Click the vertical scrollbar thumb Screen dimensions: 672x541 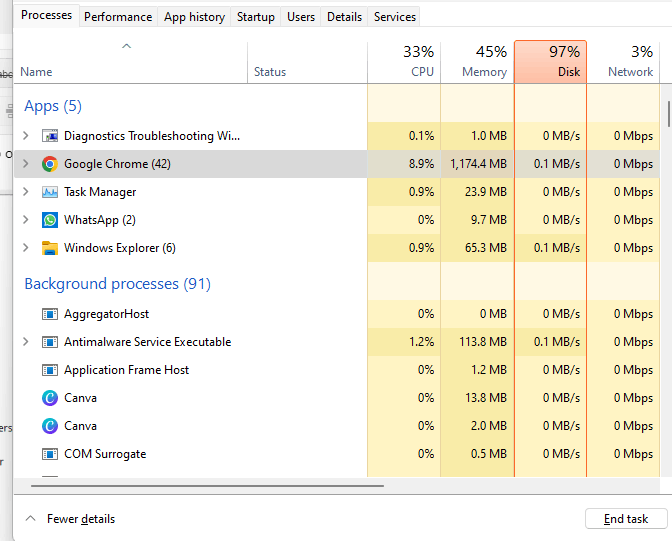(668, 114)
